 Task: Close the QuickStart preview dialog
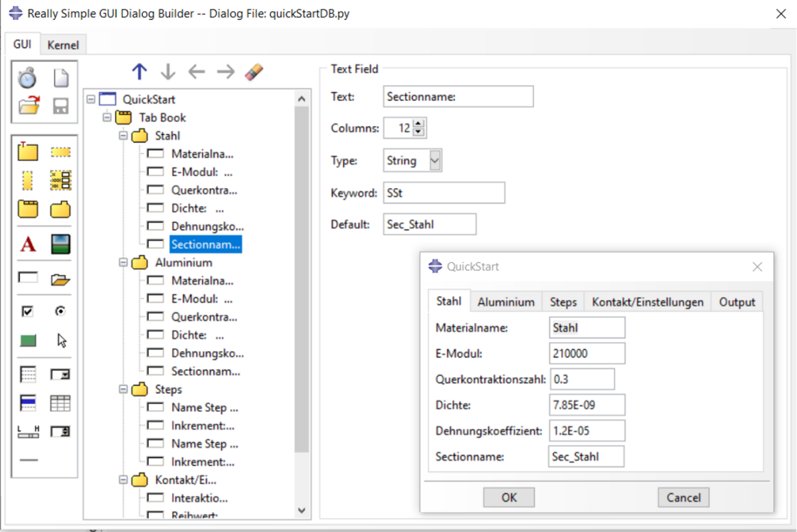click(757, 267)
